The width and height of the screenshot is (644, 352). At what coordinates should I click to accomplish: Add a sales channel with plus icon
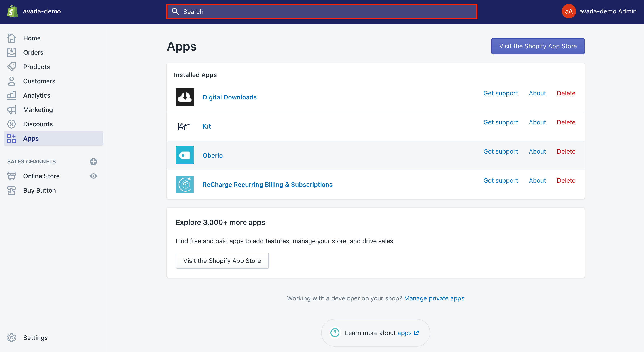[x=93, y=161]
